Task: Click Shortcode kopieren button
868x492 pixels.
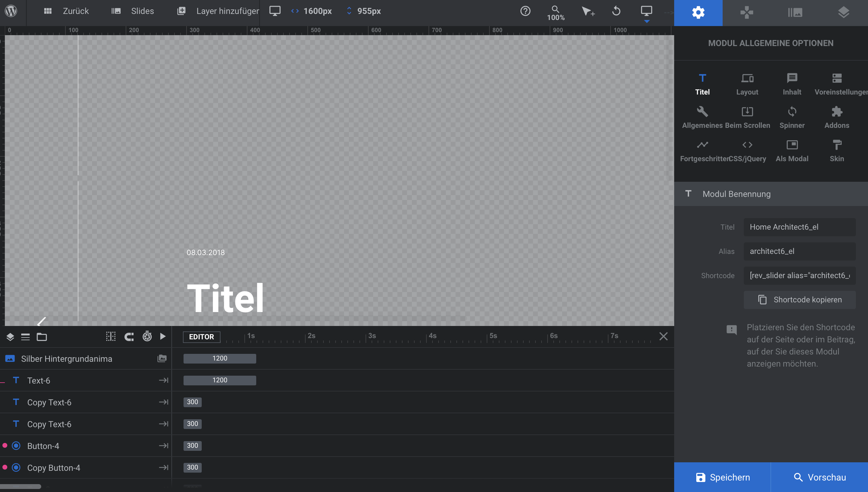Action: coord(800,300)
